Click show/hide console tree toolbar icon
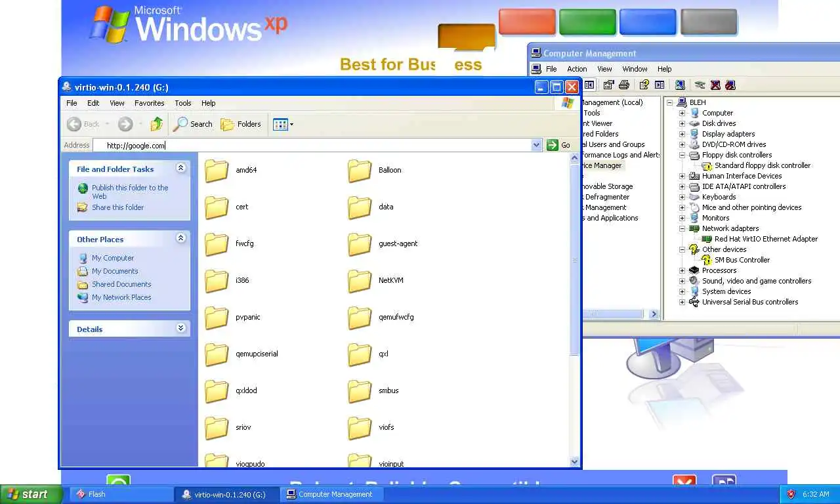 point(589,85)
